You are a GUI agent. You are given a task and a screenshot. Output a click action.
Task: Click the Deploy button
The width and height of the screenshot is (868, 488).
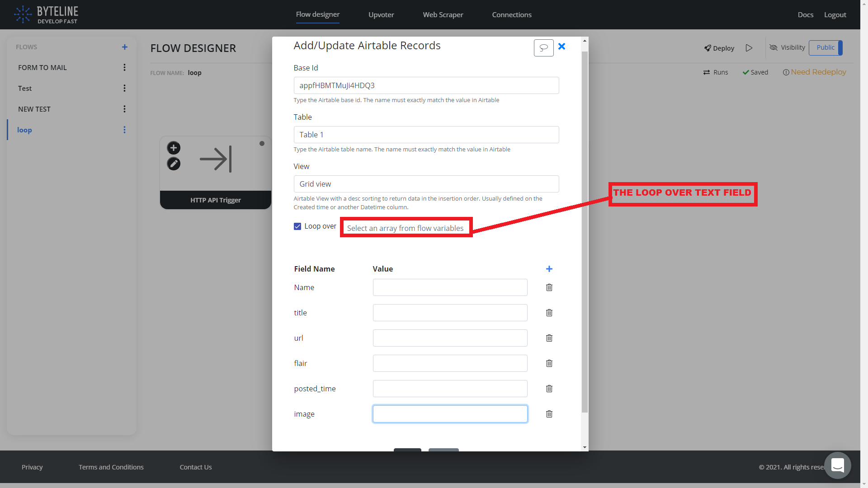point(719,48)
